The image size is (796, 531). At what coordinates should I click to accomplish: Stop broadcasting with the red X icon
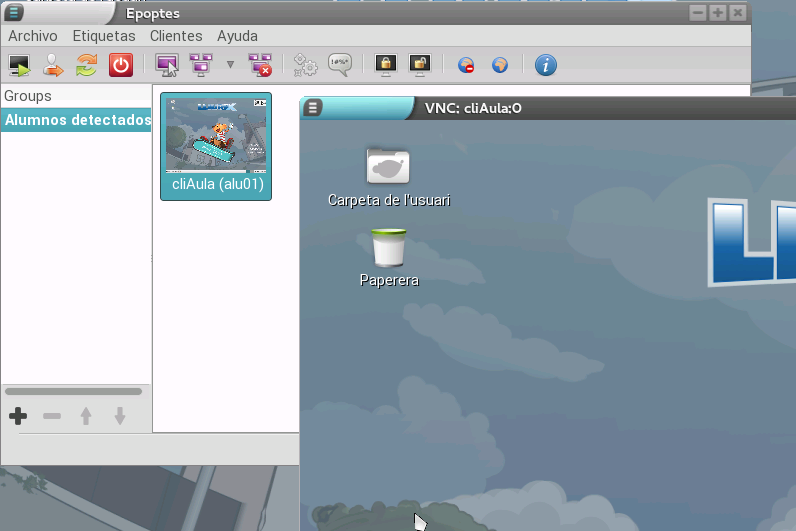(260, 66)
